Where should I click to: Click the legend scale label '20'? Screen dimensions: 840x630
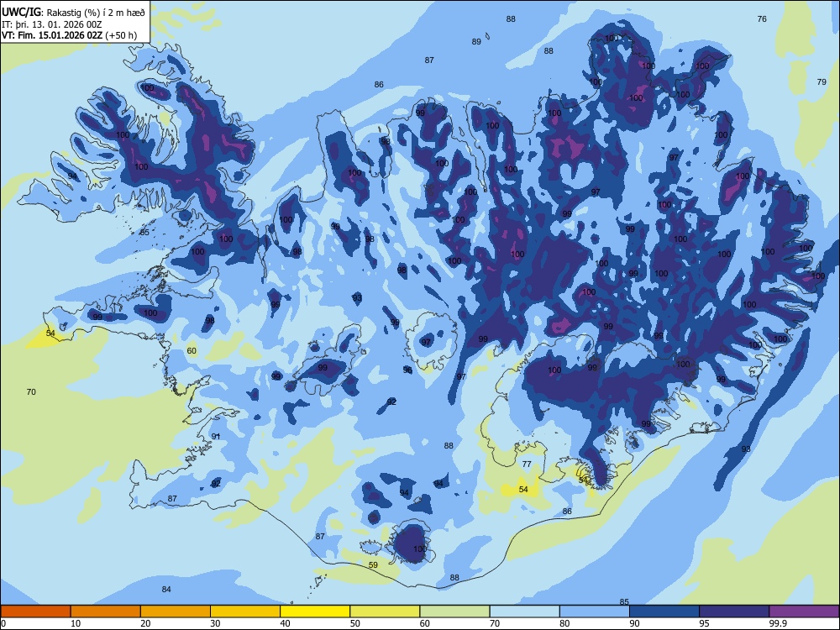[145, 623]
